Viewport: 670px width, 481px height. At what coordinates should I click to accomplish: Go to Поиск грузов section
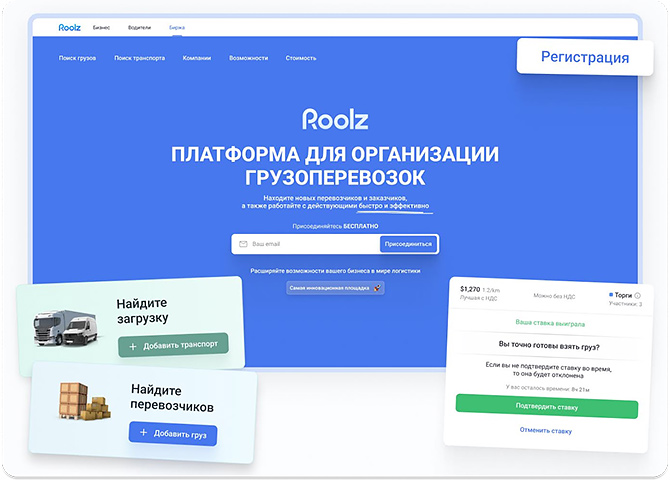pos(77,58)
